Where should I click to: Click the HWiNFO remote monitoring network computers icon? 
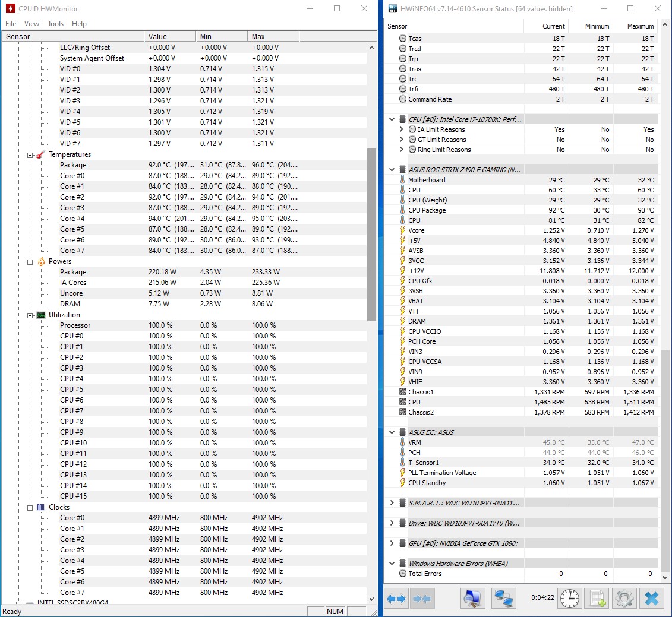point(503,598)
